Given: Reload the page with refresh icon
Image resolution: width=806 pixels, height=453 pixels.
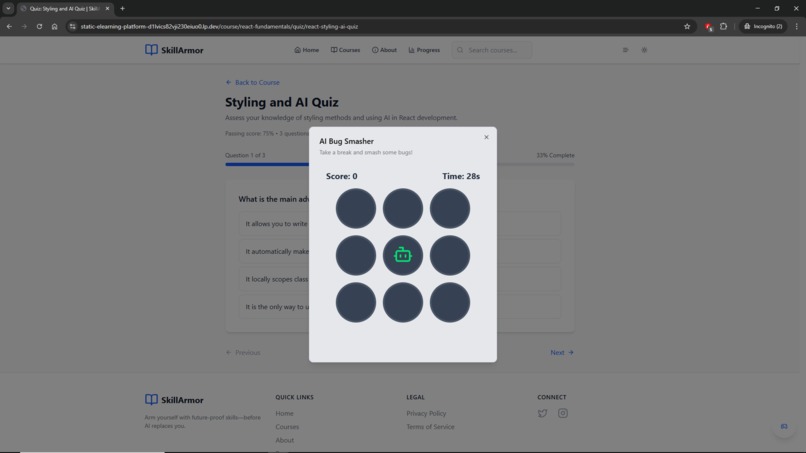Looking at the screenshot, I should pyautogui.click(x=39, y=26).
